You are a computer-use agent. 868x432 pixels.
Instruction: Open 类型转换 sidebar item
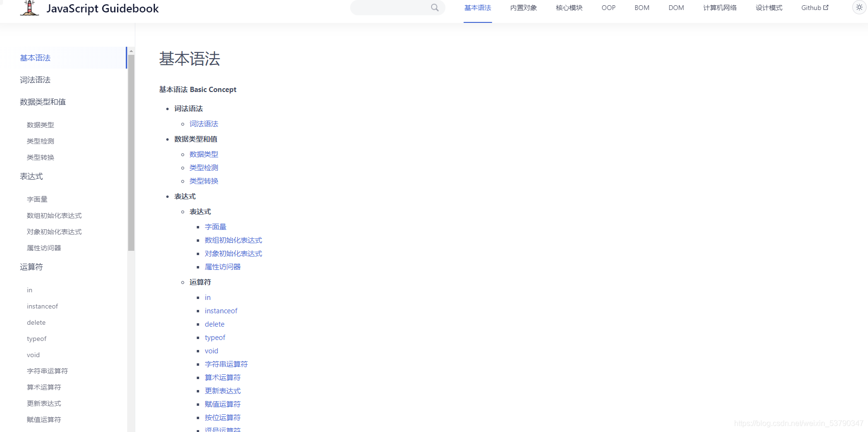point(40,157)
